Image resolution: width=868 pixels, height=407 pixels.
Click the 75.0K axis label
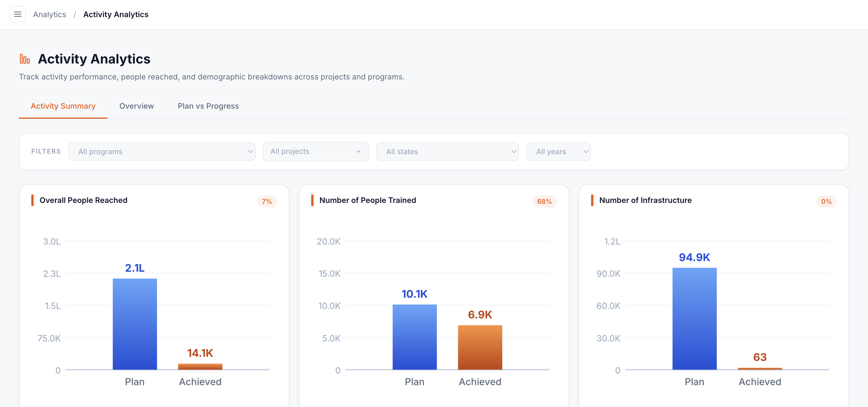pos(49,338)
